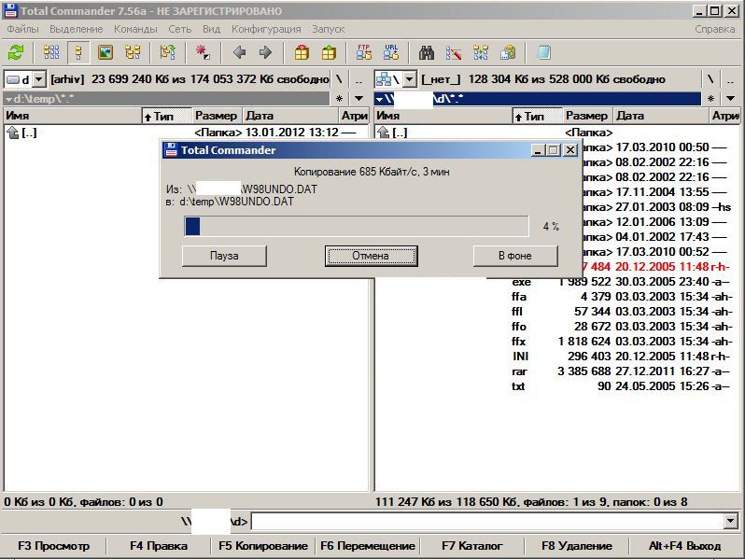Open the Выделение menu
Viewport: 745px width, 560px height.
click(x=76, y=29)
